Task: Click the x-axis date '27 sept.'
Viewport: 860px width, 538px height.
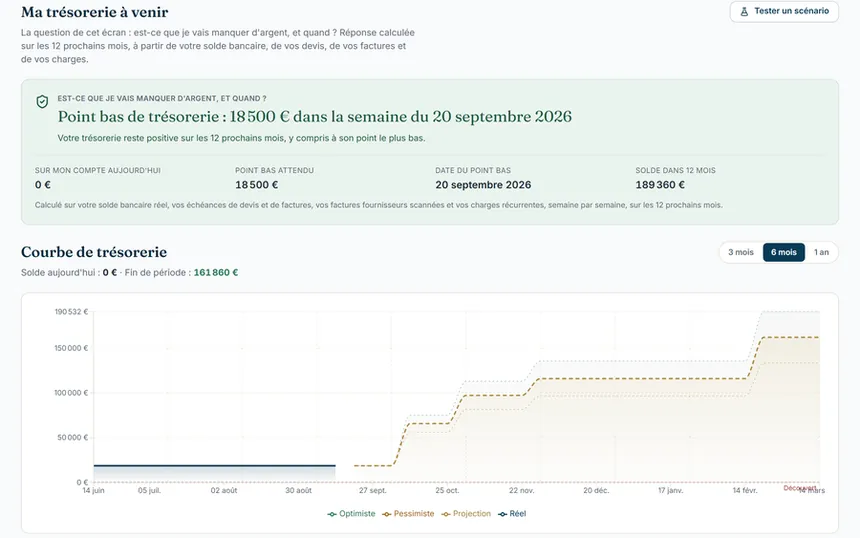Action: 372,490
